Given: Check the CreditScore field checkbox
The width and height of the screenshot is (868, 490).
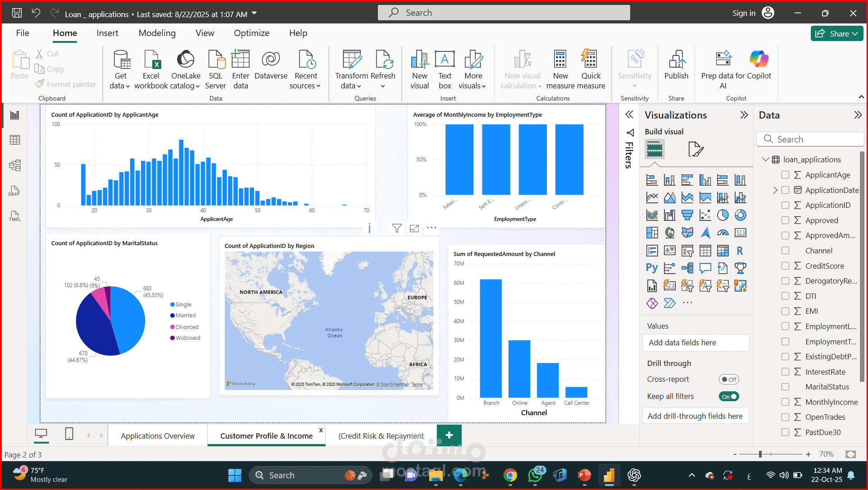Looking at the screenshot, I should coord(785,266).
